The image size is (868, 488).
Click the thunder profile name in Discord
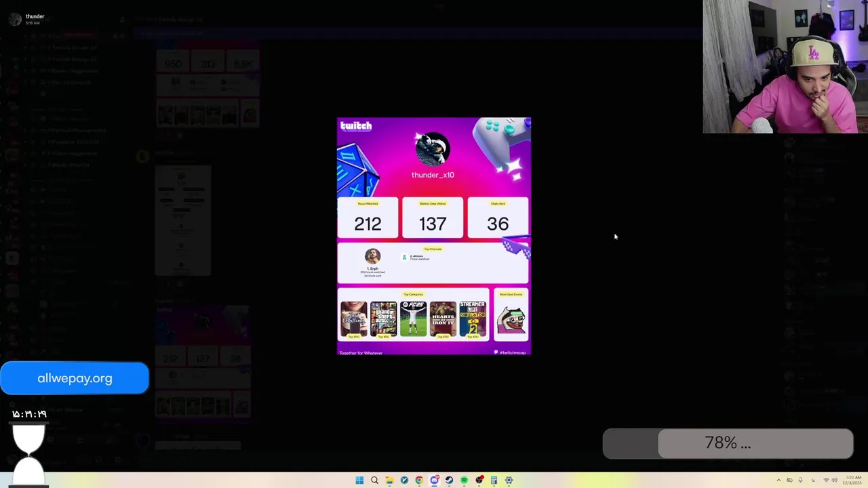click(x=35, y=16)
